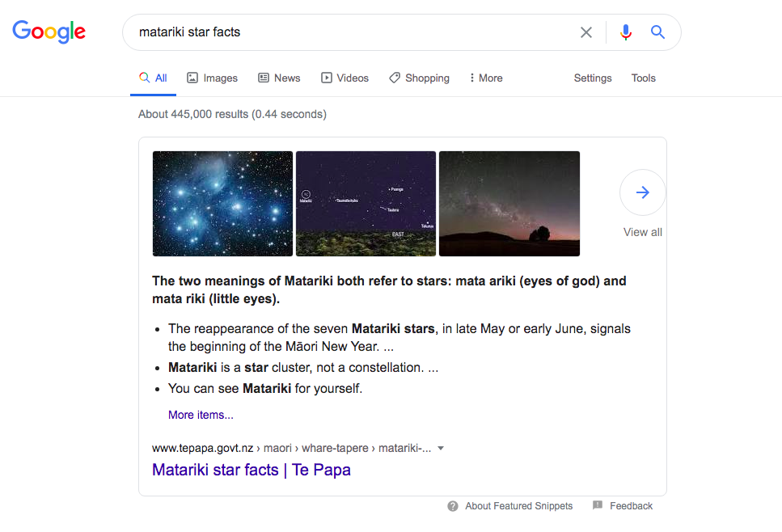The image size is (782, 532).
Task: Go to the Shopping tab
Action: [419, 78]
